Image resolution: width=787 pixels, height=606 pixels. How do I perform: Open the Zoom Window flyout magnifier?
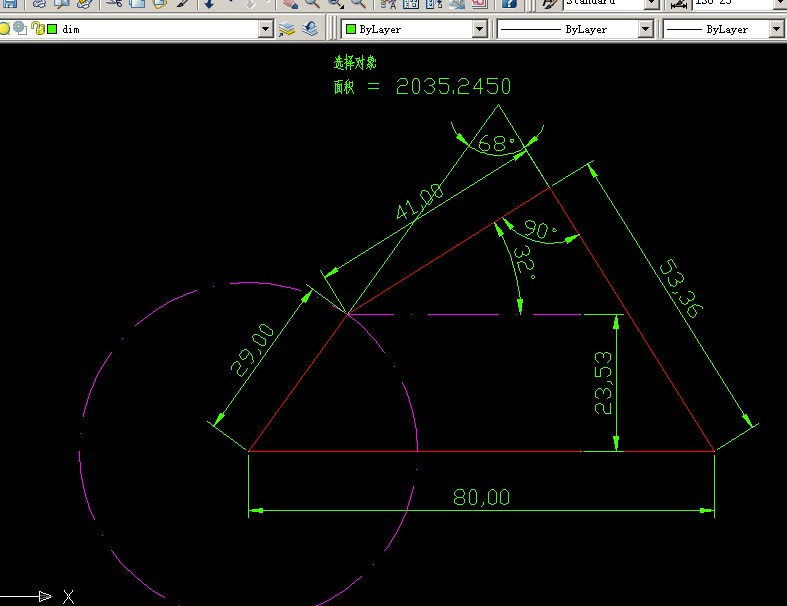point(335,4)
